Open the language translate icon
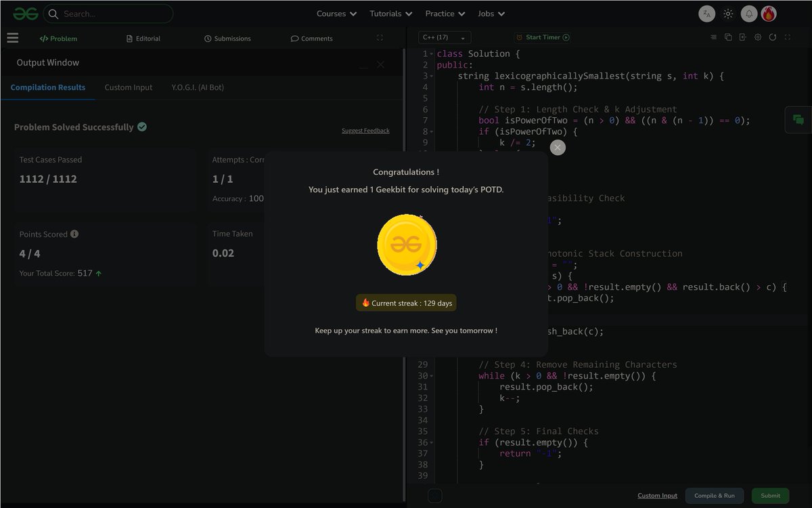 pyautogui.click(x=706, y=14)
